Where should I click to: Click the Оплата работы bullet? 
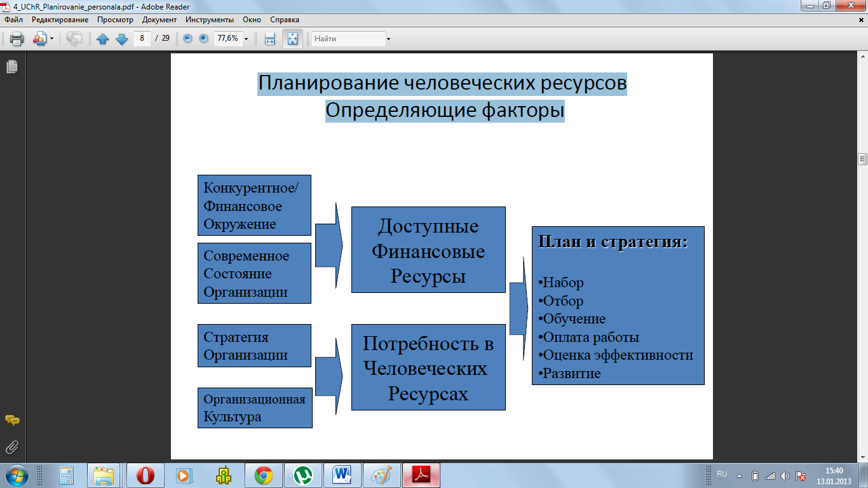(588, 337)
